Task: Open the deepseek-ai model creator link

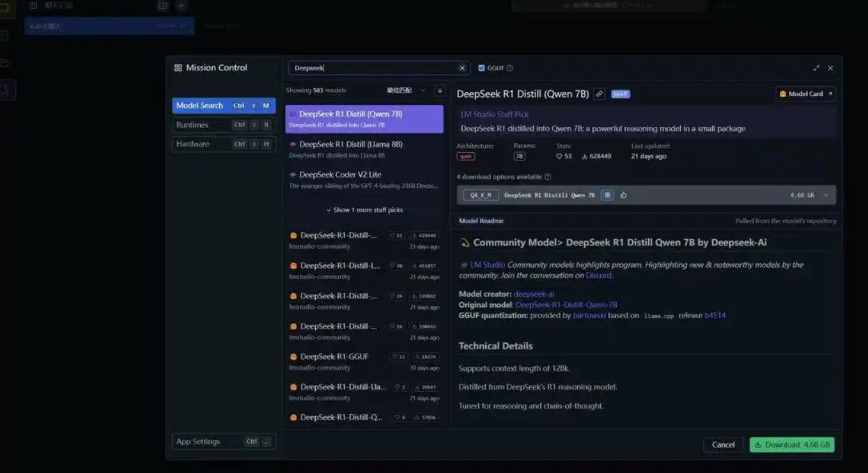Action: pyautogui.click(x=534, y=294)
